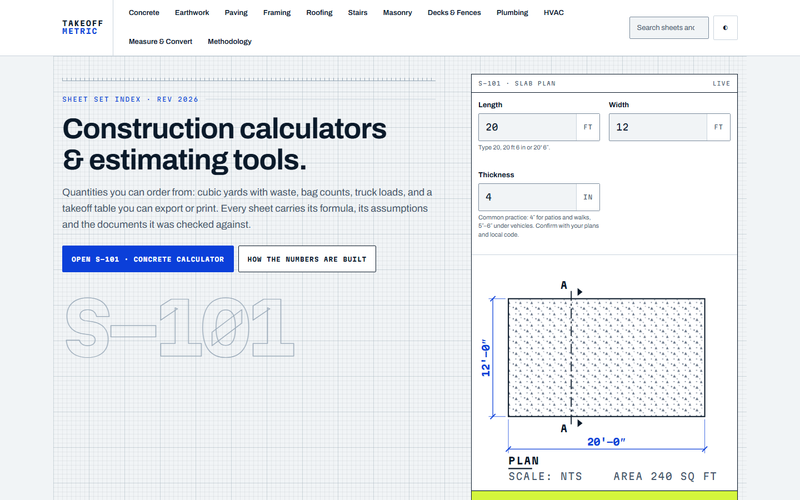Go to the Earthwork section

click(x=192, y=13)
